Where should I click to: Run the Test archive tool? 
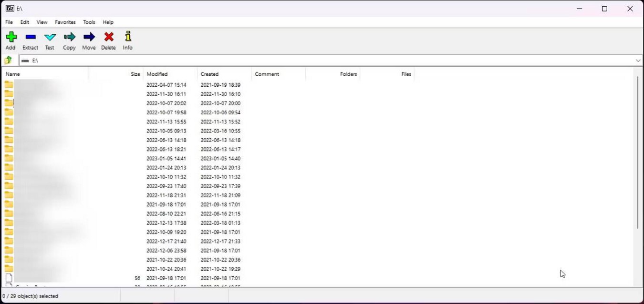click(x=50, y=41)
